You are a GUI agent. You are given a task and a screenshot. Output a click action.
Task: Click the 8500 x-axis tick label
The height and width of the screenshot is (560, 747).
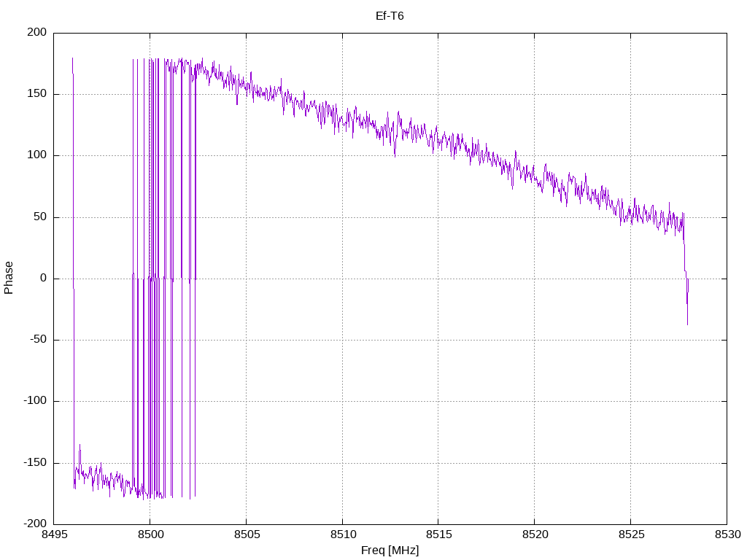[150, 534]
